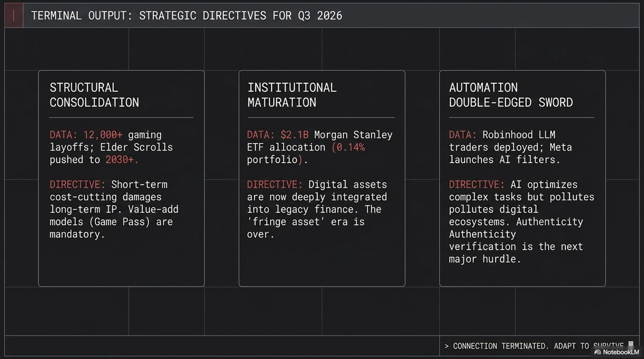Click "DATA:" label in Structural Consolidation card
Image resolution: width=644 pixels, height=359 pixels.
point(63,135)
